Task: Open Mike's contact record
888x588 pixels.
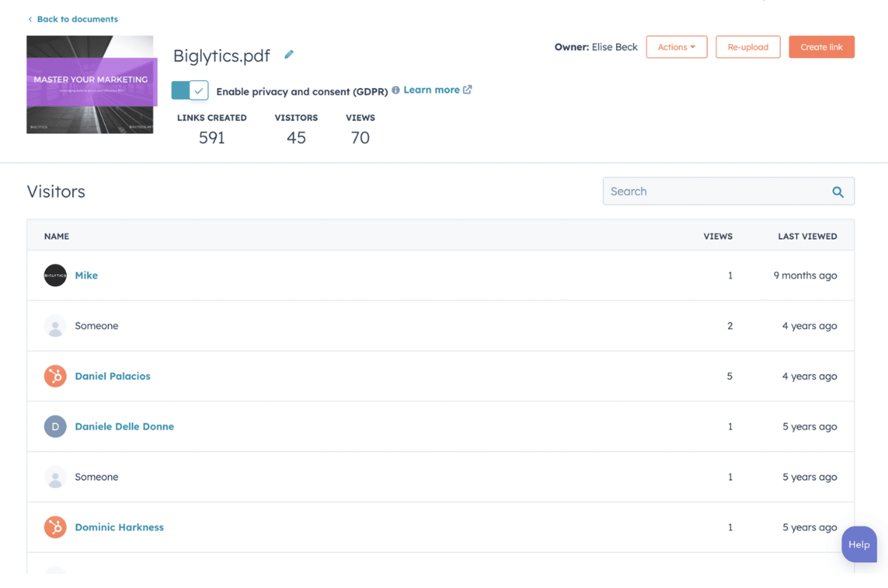Action: click(x=86, y=276)
